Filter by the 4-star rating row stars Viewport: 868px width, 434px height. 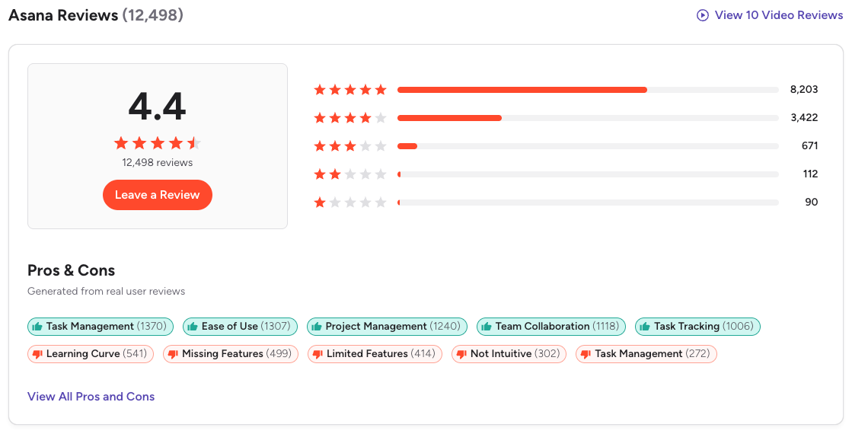click(x=349, y=118)
